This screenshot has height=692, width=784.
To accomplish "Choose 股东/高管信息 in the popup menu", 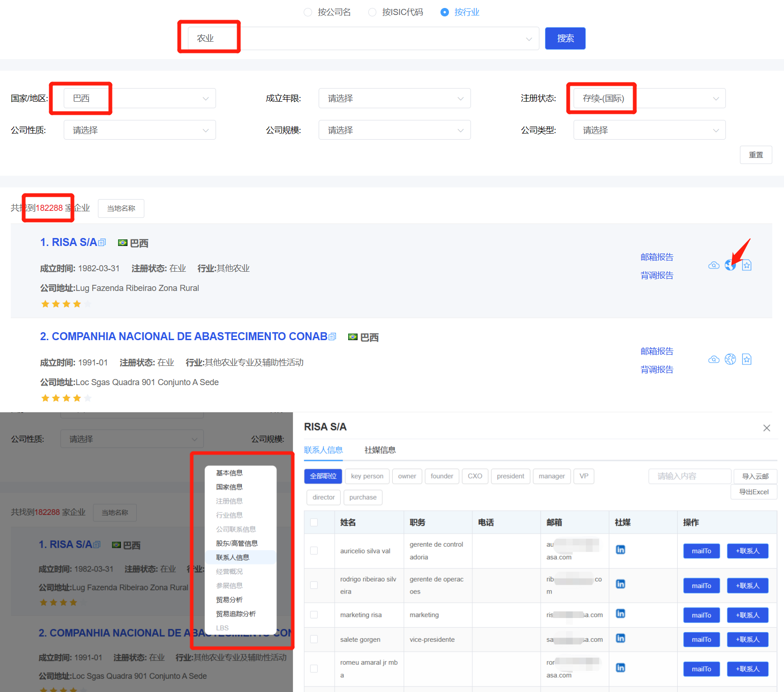I will pos(240,543).
